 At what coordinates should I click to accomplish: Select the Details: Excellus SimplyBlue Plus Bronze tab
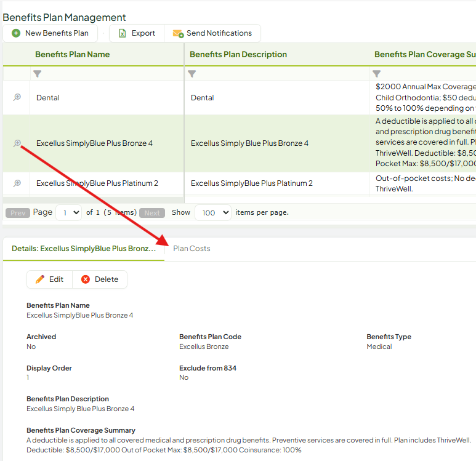(x=84, y=249)
